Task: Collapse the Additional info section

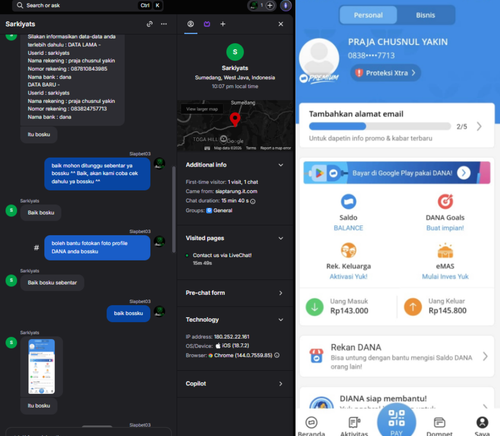Action: tap(281, 165)
